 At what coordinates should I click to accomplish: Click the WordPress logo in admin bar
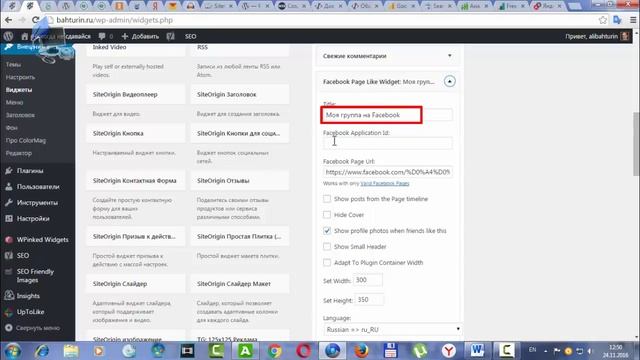point(8,36)
